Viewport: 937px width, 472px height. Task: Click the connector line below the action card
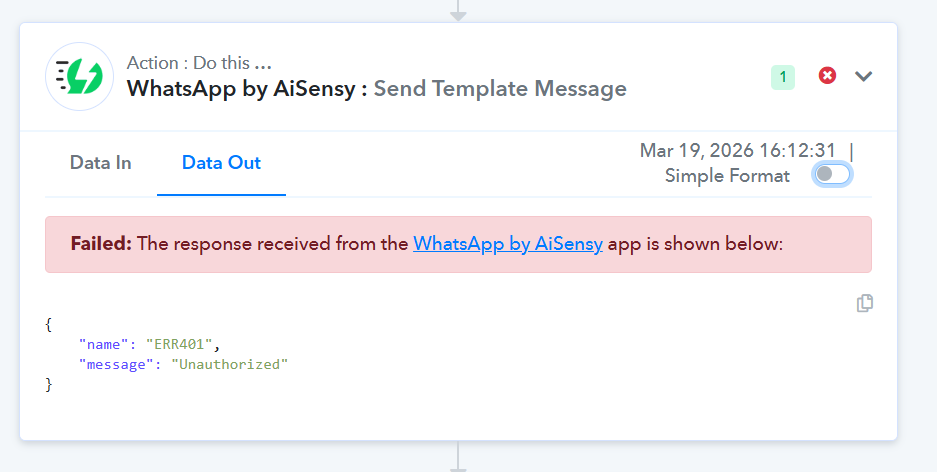point(458,458)
